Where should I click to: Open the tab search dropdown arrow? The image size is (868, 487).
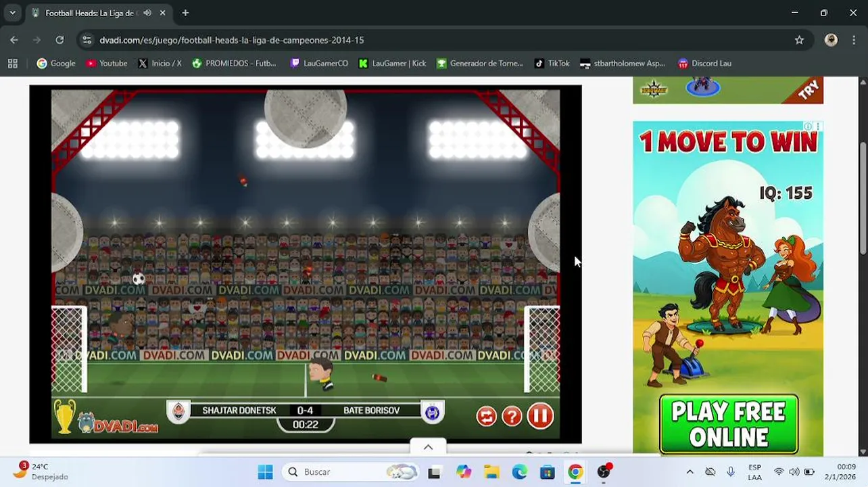[12, 13]
